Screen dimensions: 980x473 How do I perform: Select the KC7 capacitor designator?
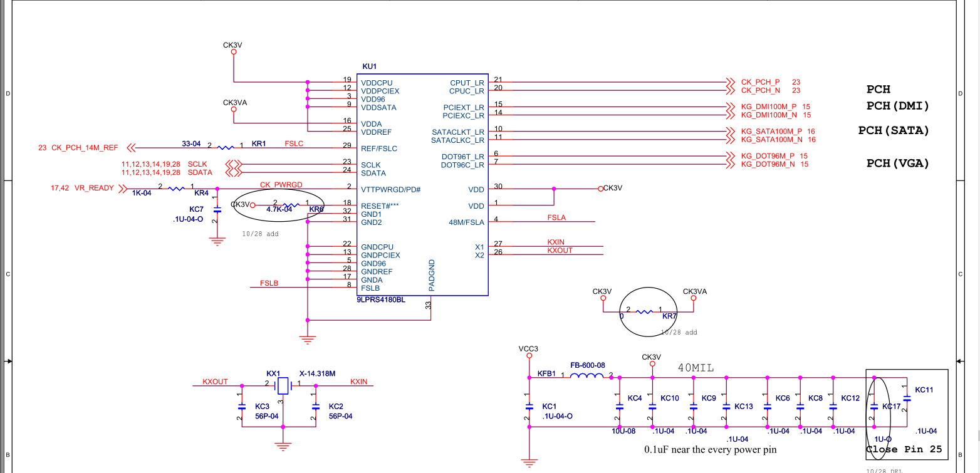[196, 209]
